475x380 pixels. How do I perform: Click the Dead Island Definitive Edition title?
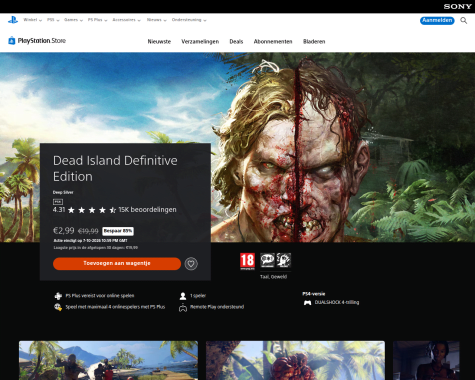115,168
